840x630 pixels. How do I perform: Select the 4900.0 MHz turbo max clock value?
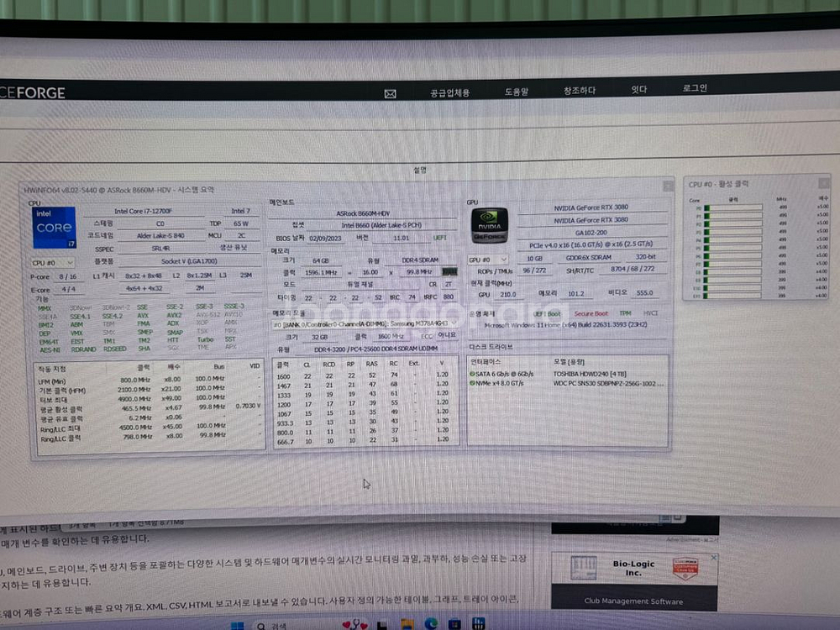[x=135, y=399]
